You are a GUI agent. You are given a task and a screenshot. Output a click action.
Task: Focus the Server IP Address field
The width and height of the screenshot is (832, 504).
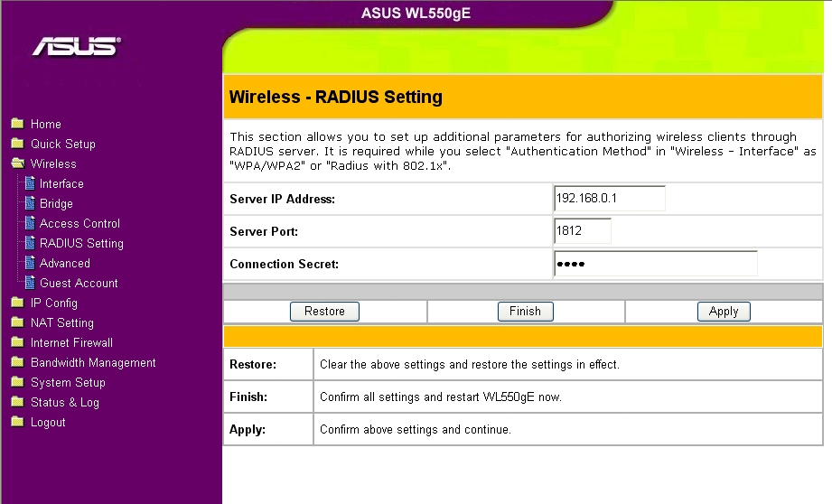coord(609,199)
